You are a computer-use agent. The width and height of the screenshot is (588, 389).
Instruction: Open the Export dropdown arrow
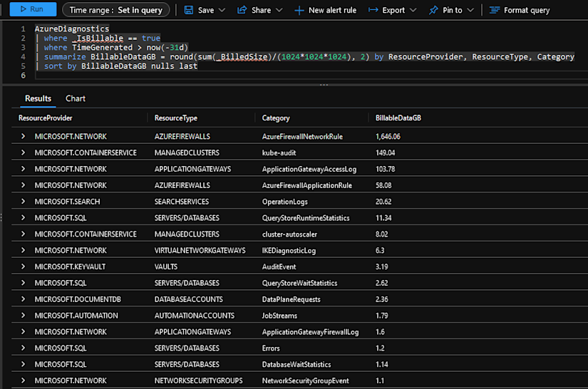[413, 10]
